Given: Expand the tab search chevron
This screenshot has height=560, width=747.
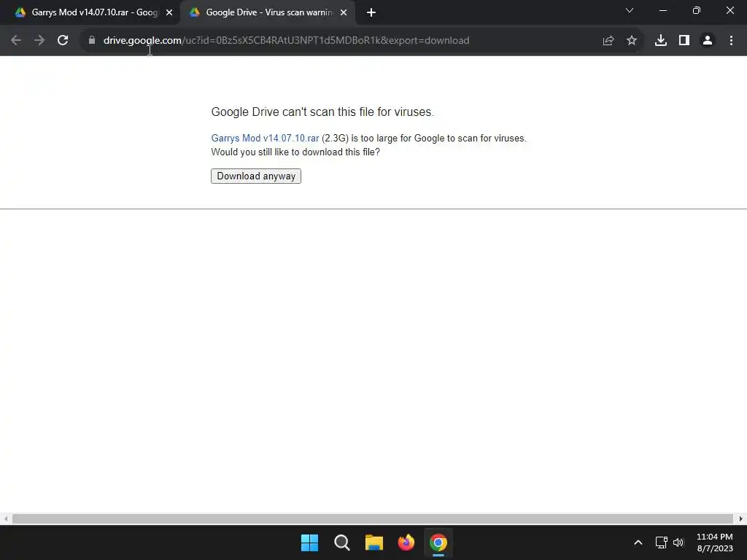Looking at the screenshot, I should [x=630, y=10].
